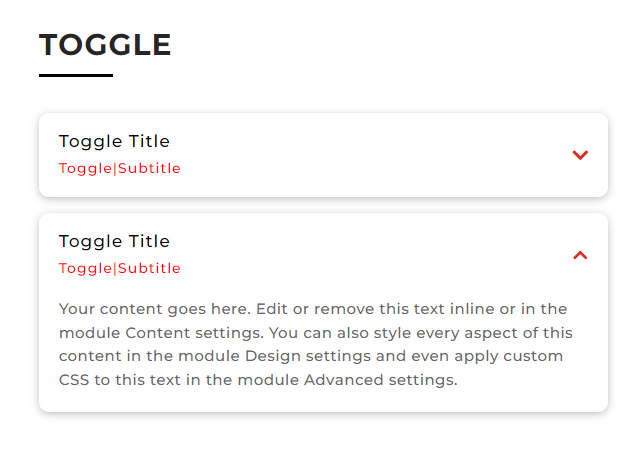This screenshot has width=640, height=453.
Task: Click the first Toggle Title heading
Action: pyautogui.click(x=114, y=141)
